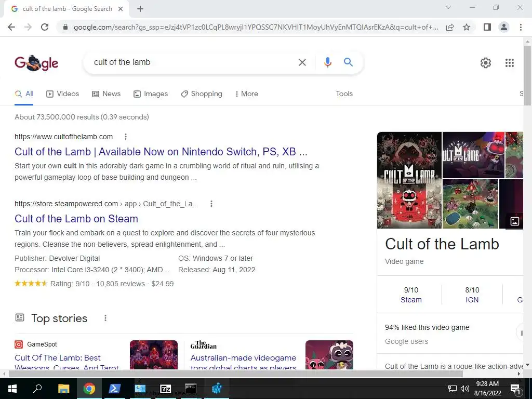
Task: Open the large Cult of the Lamb cover image
Action: tap(409, 180)
